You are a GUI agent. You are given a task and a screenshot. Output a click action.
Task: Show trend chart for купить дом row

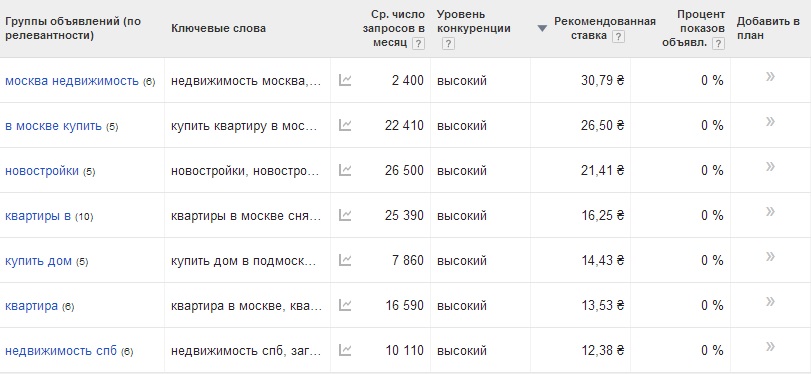(x=345, y=260)
